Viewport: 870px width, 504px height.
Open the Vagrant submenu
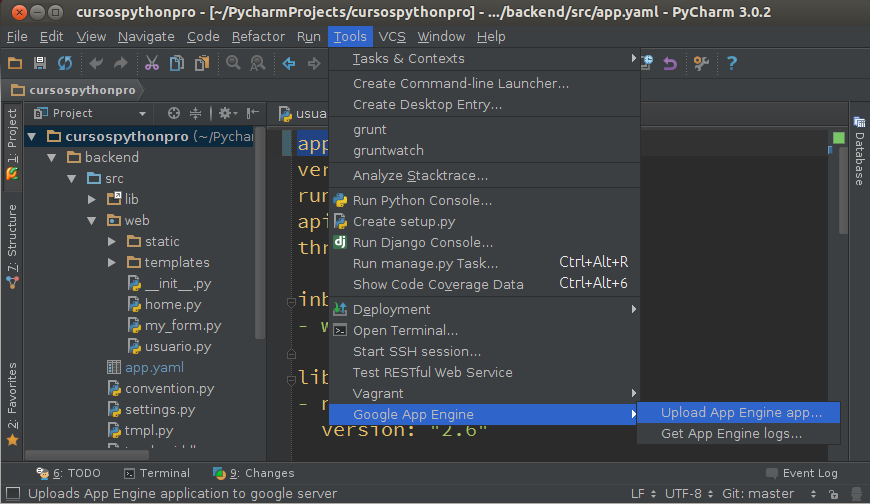click(484, 394)
